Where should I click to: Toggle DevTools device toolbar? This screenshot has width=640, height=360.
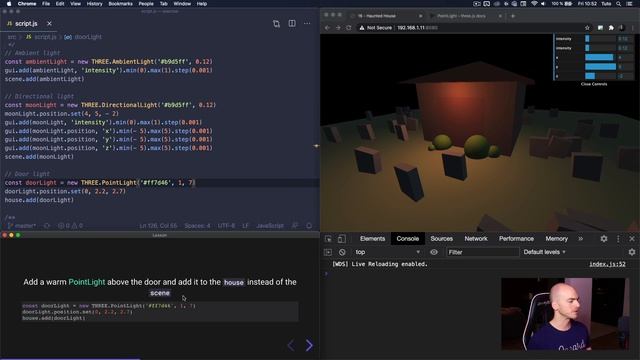342,239
